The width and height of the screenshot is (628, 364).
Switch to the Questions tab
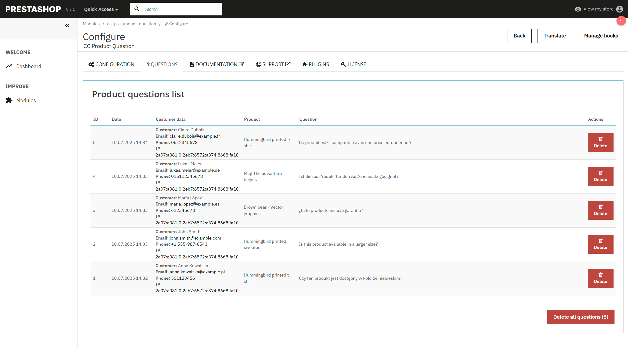[x=162, y=64]
